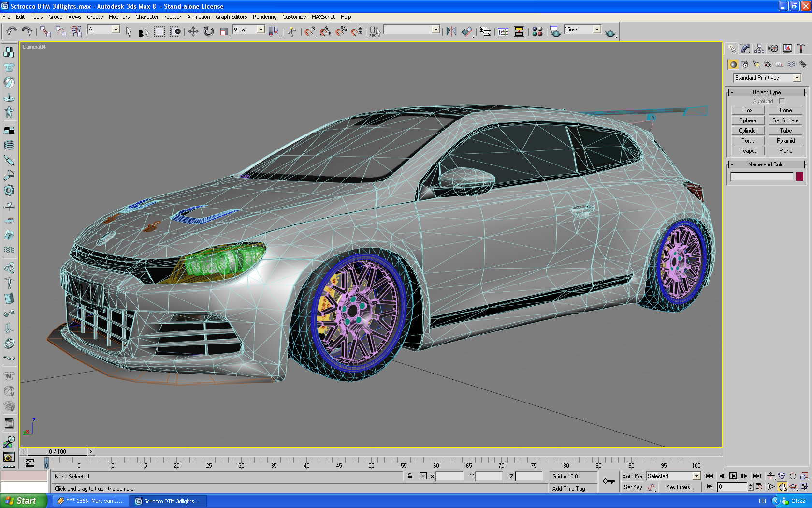This screenshot has height=508, width=812.
Task: Toggle Percent Snap
Action: tap(341, 31)
